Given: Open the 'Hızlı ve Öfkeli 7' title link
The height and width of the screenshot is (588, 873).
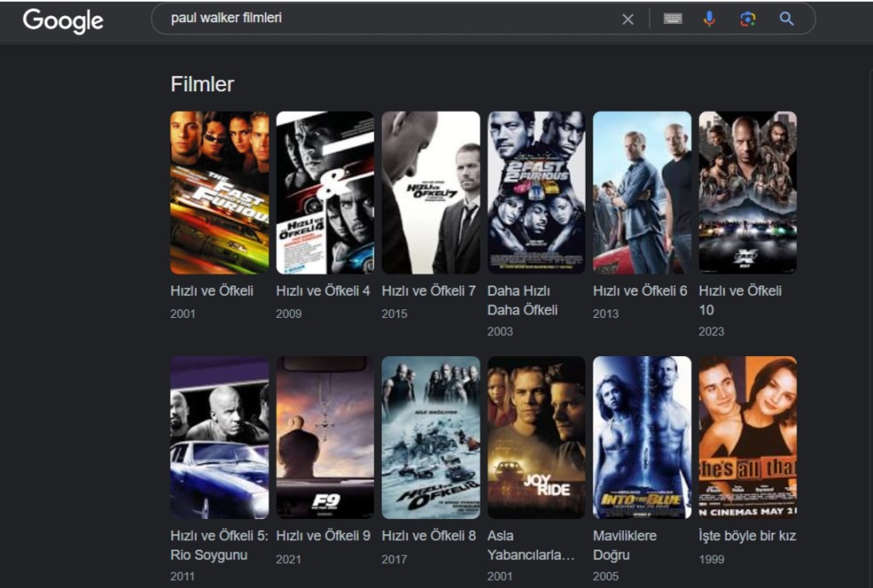Looking at the screenshot, I should pyautogui.click(x=429, y=291).
